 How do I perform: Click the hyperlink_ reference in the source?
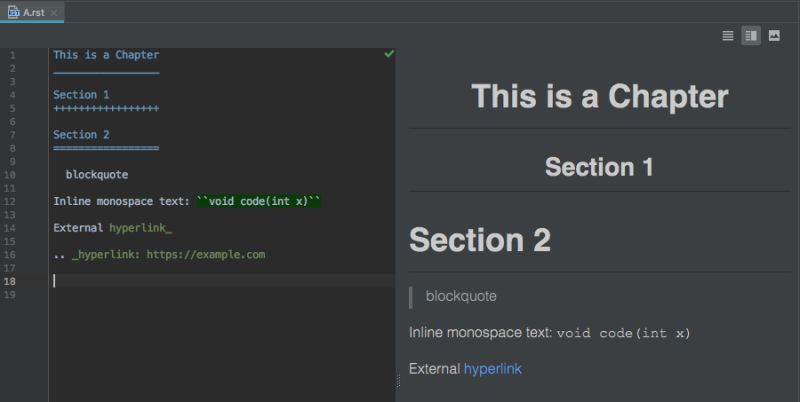point(141,228)
